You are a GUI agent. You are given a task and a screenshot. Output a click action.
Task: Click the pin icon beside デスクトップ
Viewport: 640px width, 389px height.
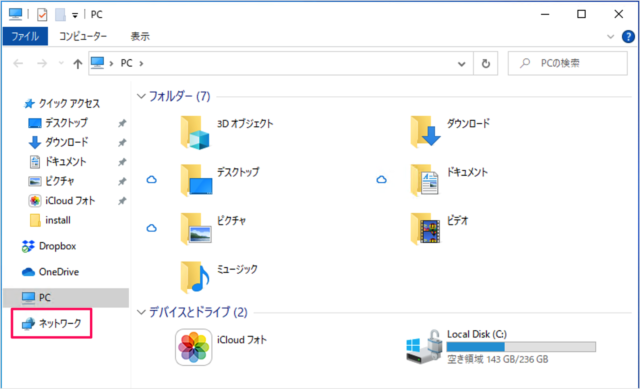(x=122, y=123)
